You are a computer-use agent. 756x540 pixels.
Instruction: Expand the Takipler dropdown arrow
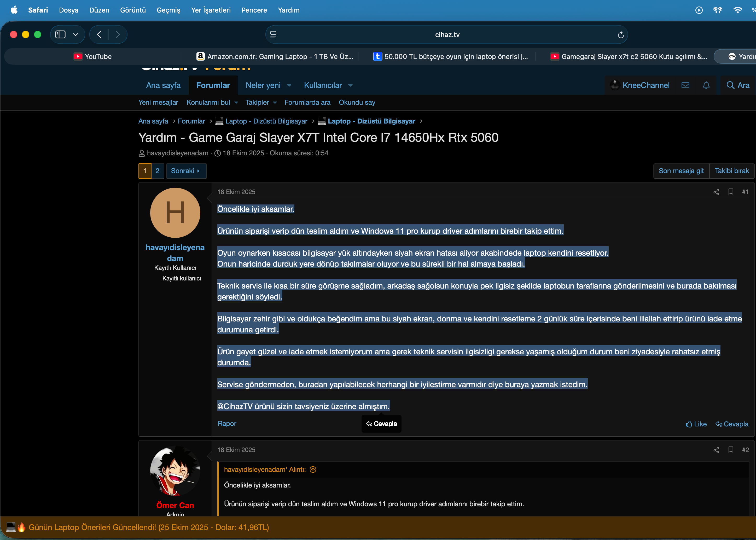pos(275,103)
